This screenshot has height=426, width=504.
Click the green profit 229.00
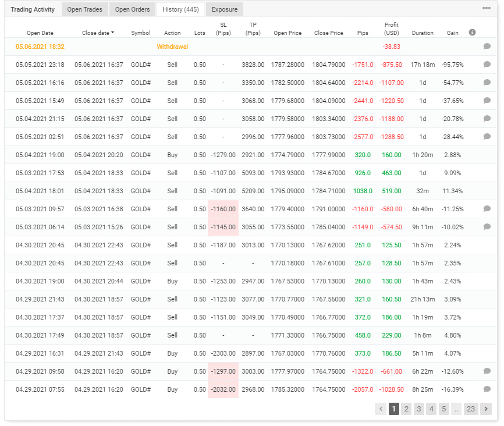392,335
